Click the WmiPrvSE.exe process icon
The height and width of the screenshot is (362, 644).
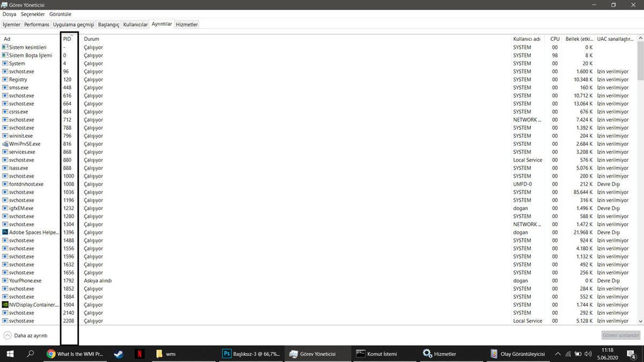5,144
